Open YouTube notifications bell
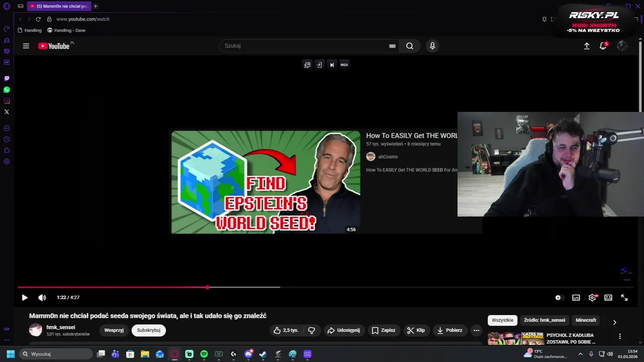The height and width of the screenshot is (362, 644). click(x=603, y=46)
